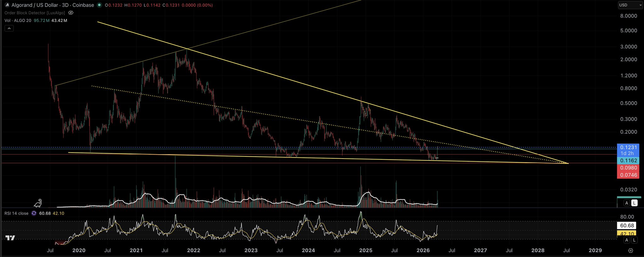Toggle auto scale (A) on the RSI pane
644x257 pixels.
coord(627,240)
